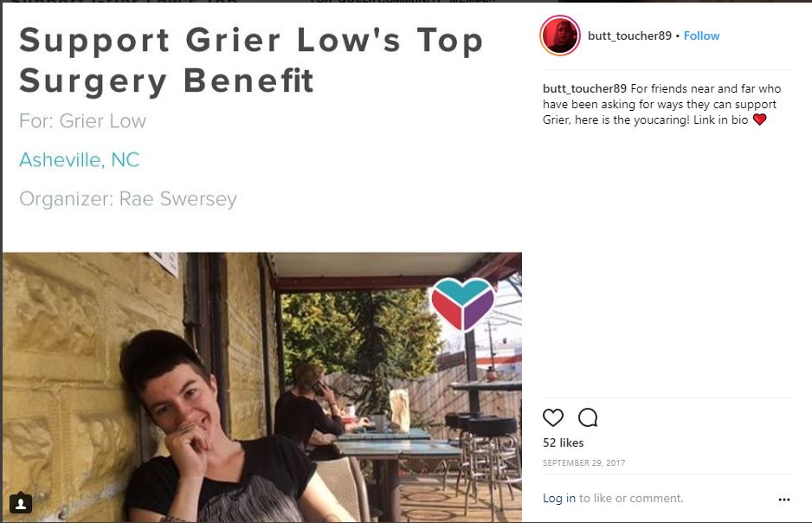Click the Support Grier Low's headline
812x523 pixels.
251,60
